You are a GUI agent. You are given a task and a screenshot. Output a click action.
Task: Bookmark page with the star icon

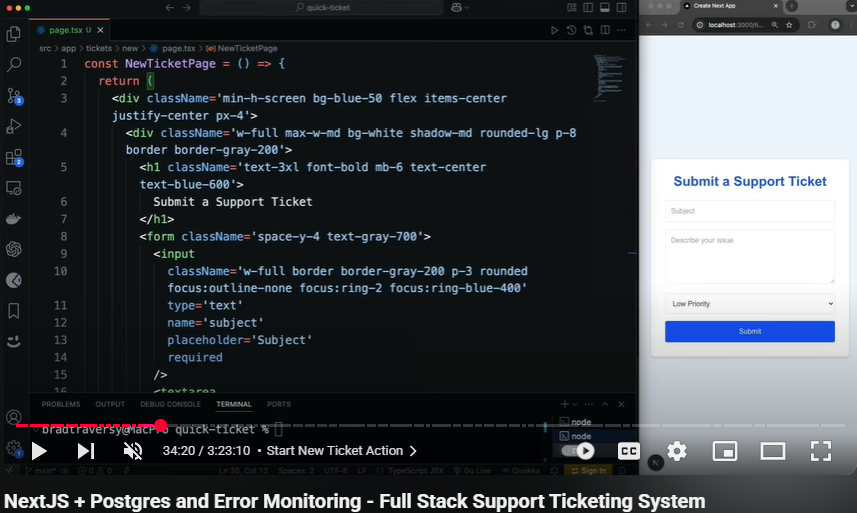[x=789, y=25]
